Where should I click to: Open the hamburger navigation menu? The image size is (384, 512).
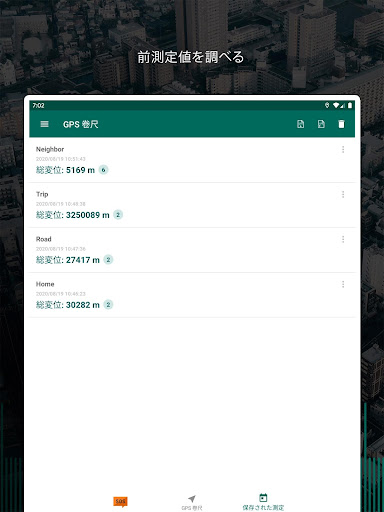44,124
